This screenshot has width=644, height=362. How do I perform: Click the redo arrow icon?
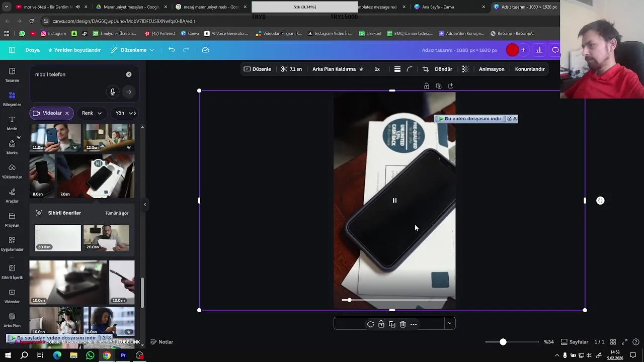(x=186, y=50)
